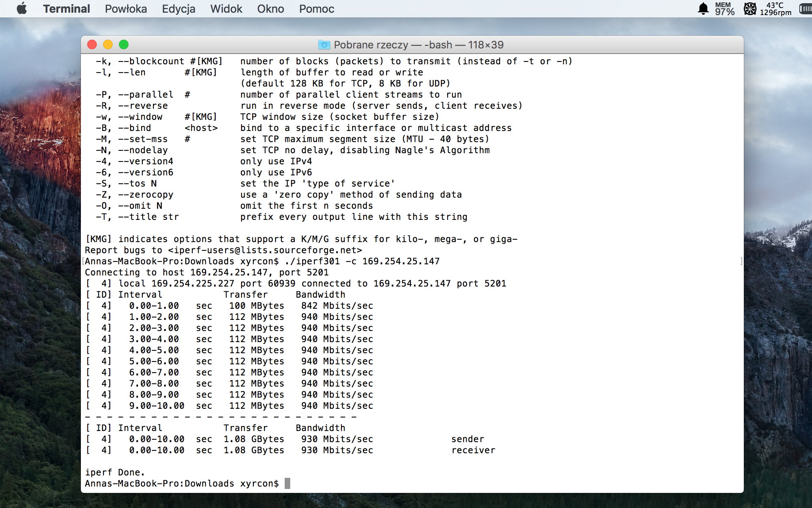Click the 'sender' summary label

(x=468, y=439)
